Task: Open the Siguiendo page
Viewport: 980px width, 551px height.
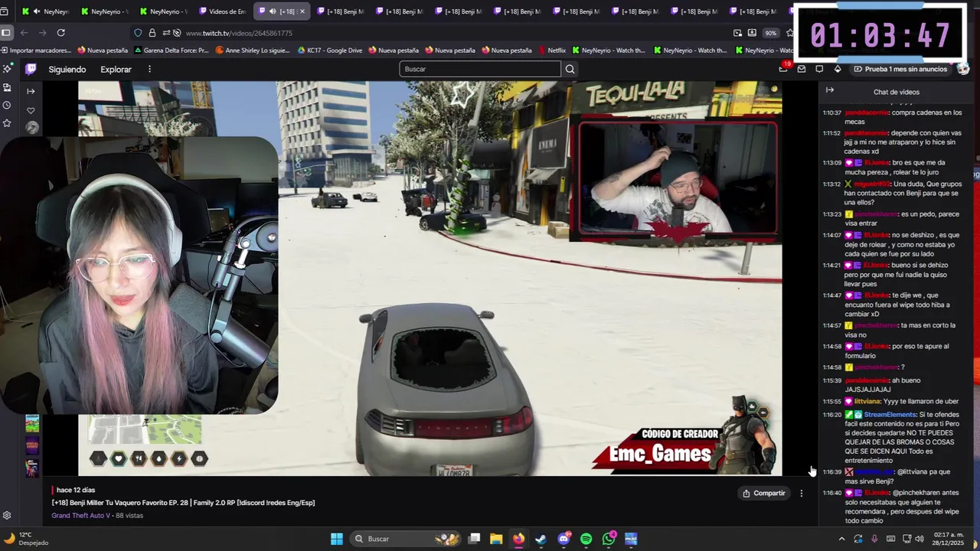Action: [67, 69]
